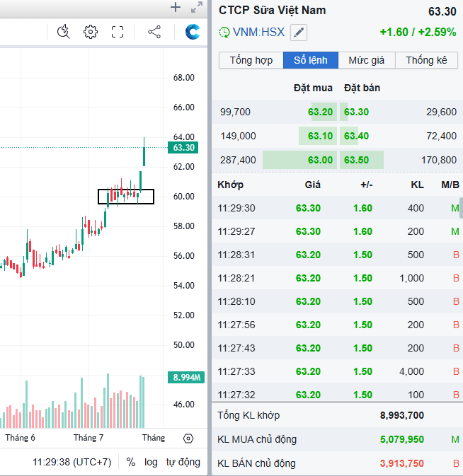463x476 pixels.
Task: Toggle percent scale on chart
Action: point(131,462)
